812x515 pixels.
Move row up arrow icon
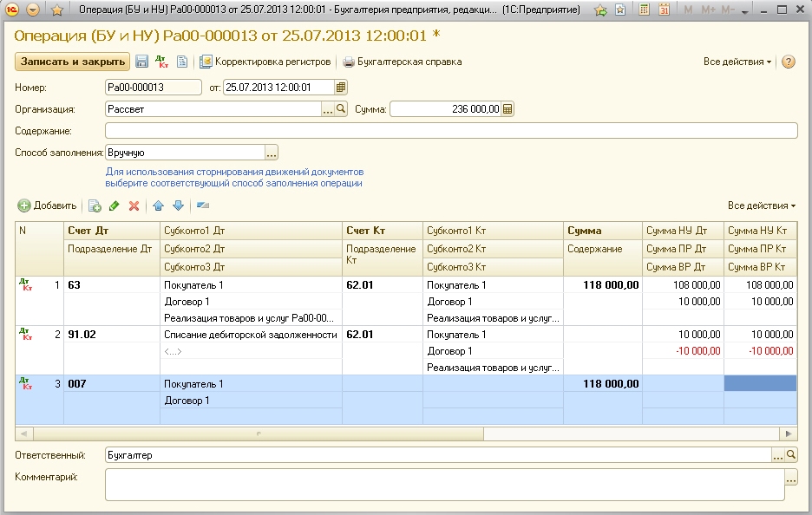pyautogui.click(x=159, y=205)
